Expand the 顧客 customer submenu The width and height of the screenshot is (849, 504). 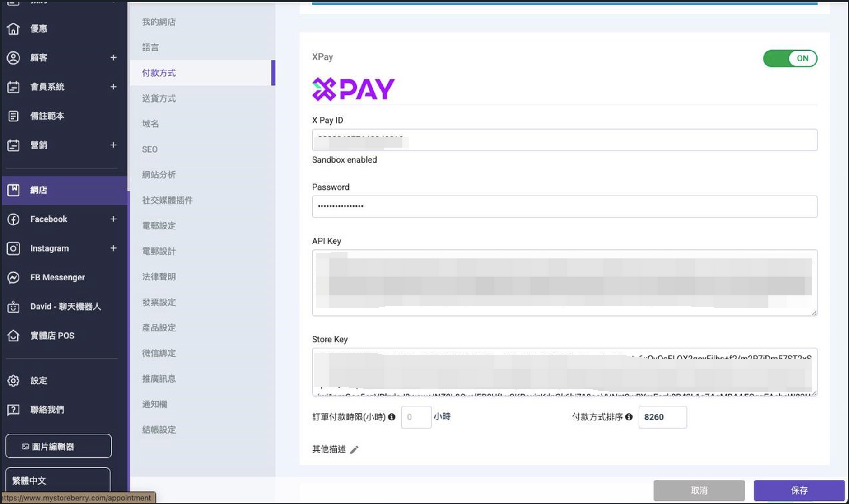[114, 58]
